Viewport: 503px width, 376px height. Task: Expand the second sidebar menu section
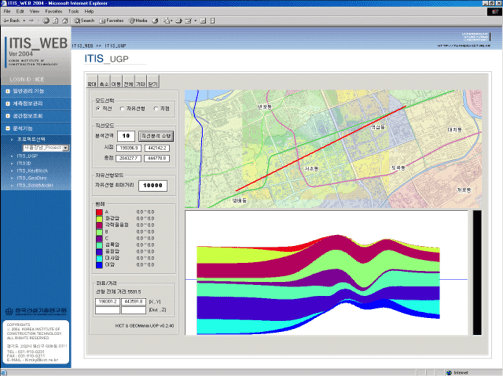coord(36,104)
